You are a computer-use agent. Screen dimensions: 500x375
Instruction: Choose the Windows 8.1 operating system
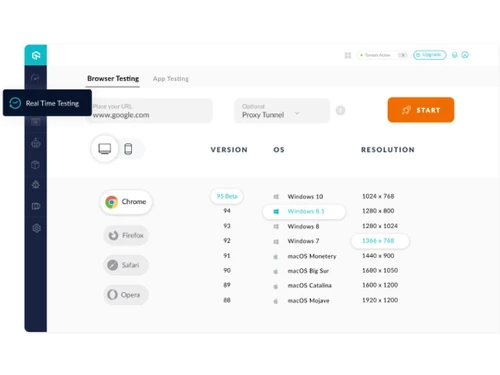click(x=304, y=211)
